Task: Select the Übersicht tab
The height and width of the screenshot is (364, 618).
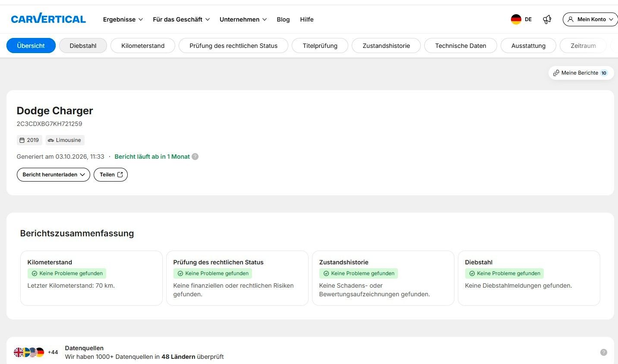Action: click(x=31, y=46)
